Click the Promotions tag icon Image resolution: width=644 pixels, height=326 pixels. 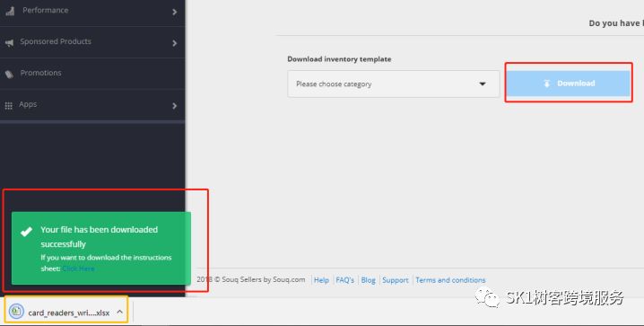tap(9, 74)
